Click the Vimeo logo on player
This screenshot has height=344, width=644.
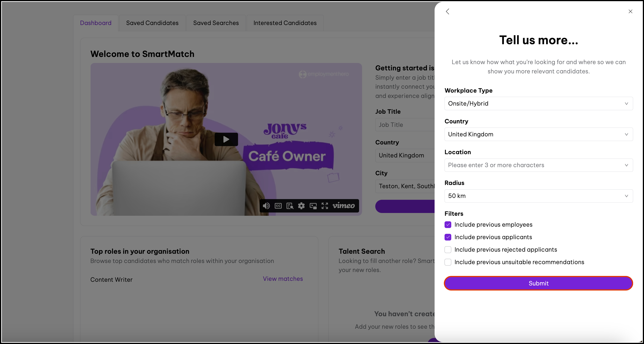(344, 206)
